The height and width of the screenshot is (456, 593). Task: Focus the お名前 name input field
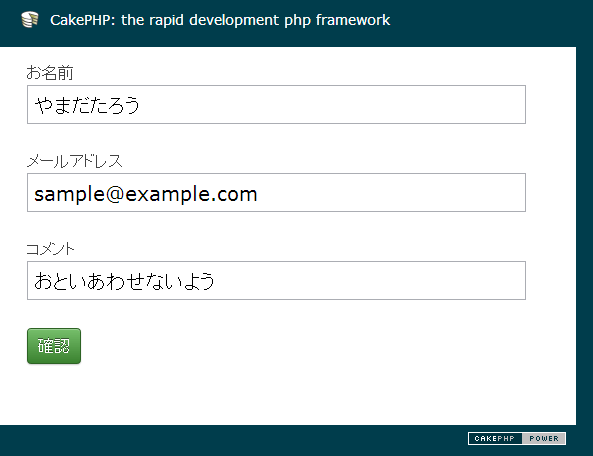(276, 104)
